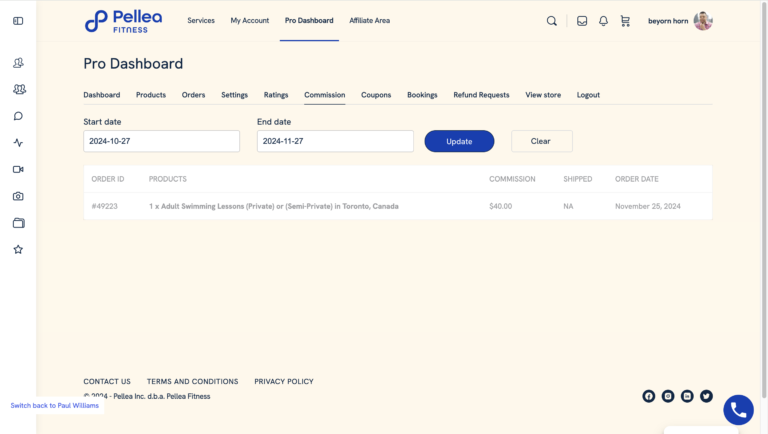This screenshot has height=434, width=768.
Task: Open the Instagram social icon
Action: click(x=668, y=396)
